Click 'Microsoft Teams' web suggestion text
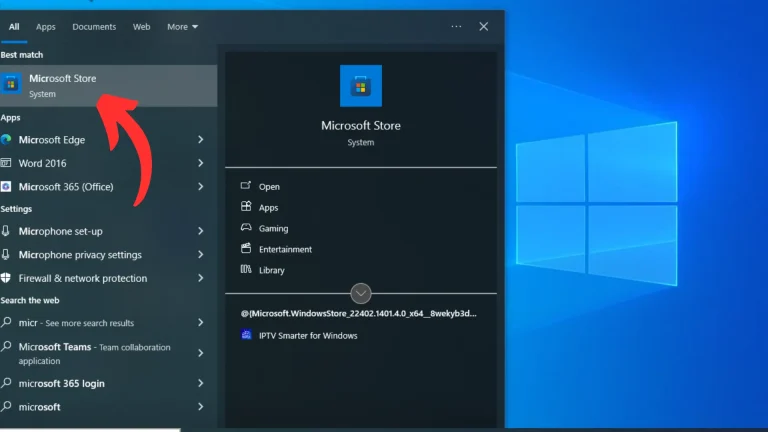 55,347
